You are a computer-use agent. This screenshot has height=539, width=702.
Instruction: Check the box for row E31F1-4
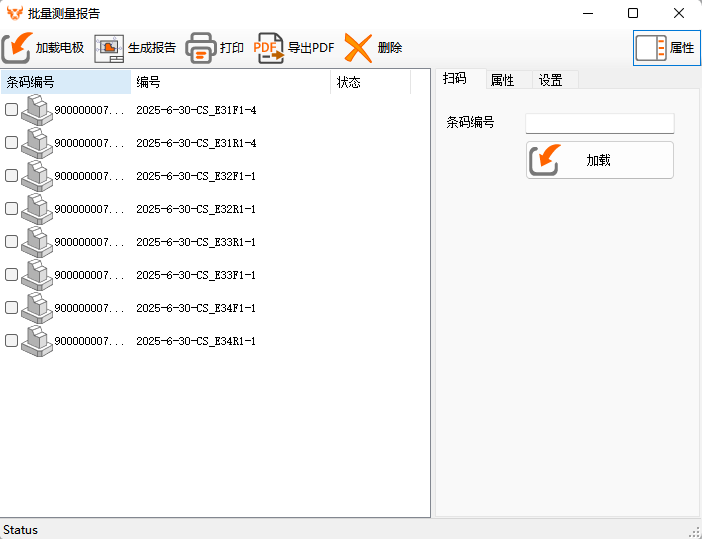(12, 110)
